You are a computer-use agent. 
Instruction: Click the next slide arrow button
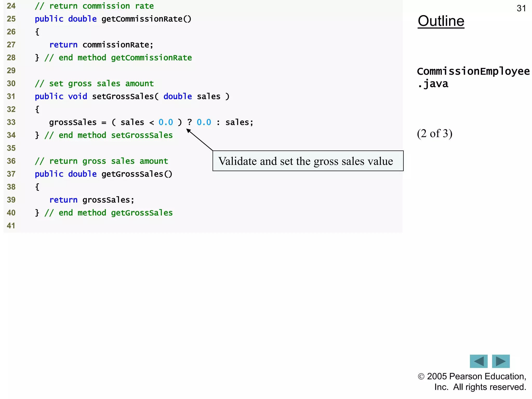501,361
